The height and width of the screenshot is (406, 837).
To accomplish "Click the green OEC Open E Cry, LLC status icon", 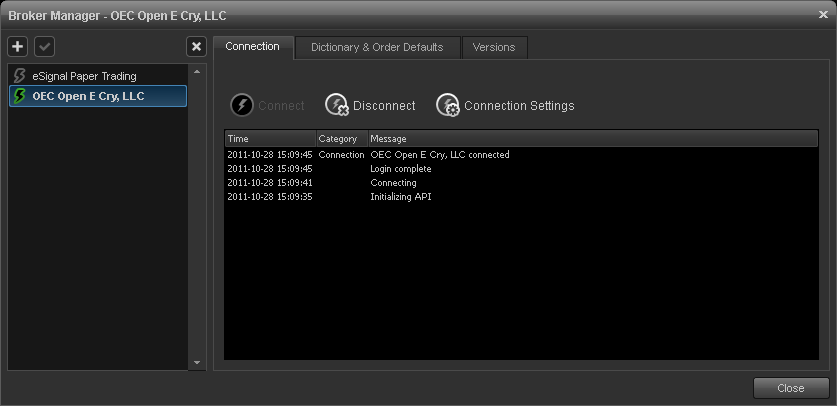I will coord(20,96).
